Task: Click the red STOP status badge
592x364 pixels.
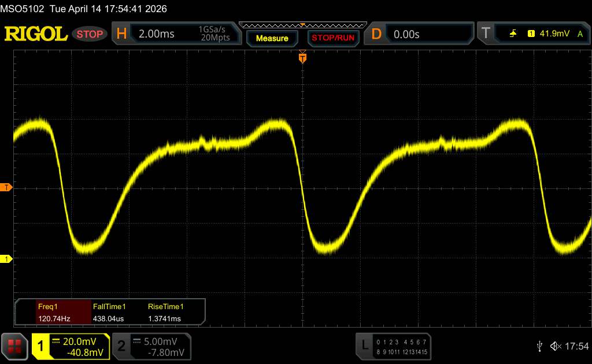Action: (90, 34)
